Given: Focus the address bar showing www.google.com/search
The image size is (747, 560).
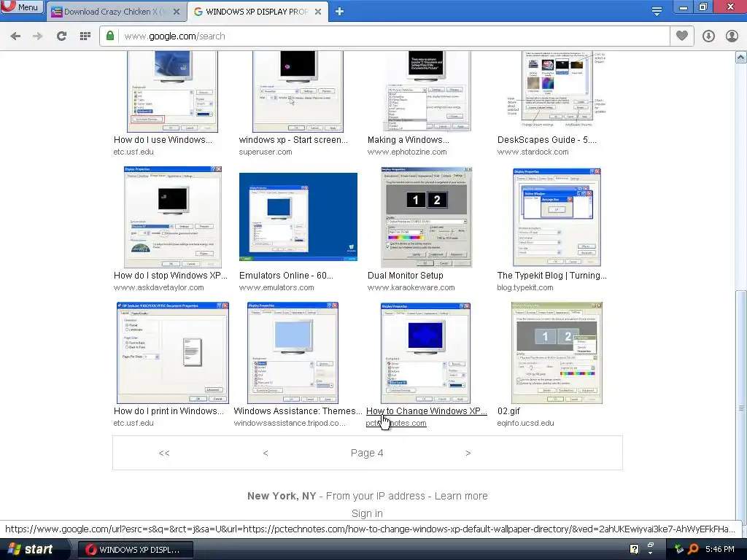Looking at the screenshot, I should [384, 36].
